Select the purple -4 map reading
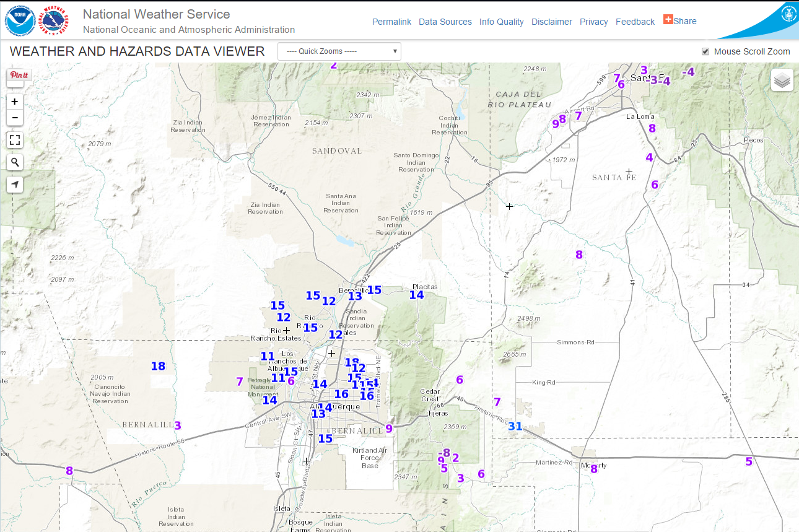799x532 pixels. click(688, 72)
